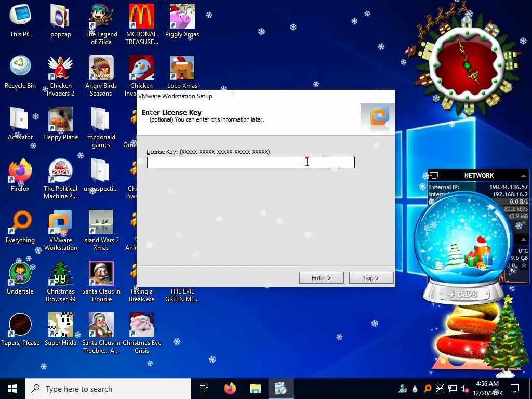Viewport: 532px width, 399px height.
Task: Select the Christmas Browser 99 icon
Action: [x=60, y=282]
